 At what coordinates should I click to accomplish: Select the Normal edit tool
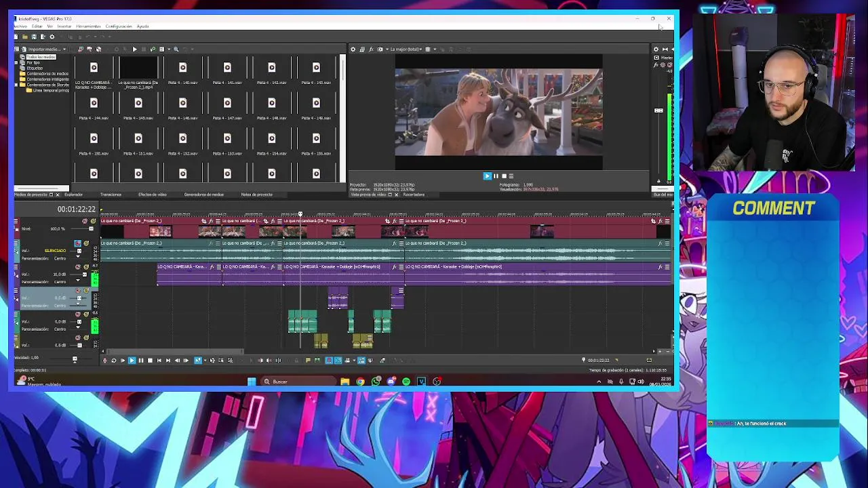tap(197, 360)
